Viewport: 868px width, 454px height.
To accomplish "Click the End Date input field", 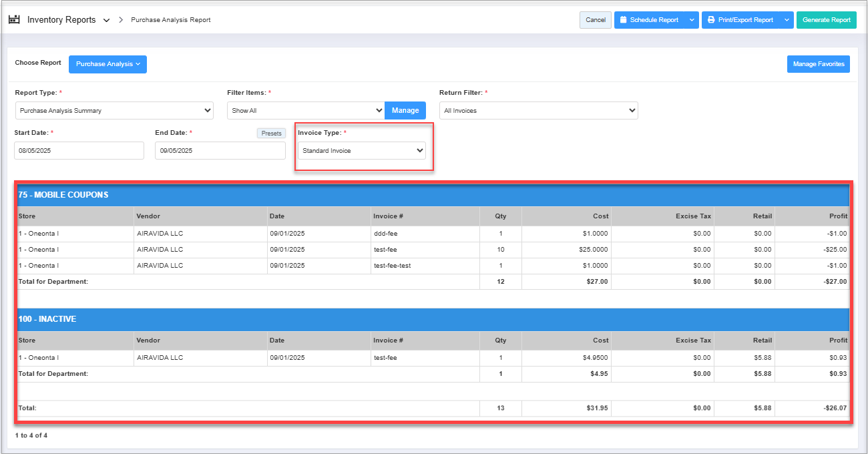I will 220,151.
